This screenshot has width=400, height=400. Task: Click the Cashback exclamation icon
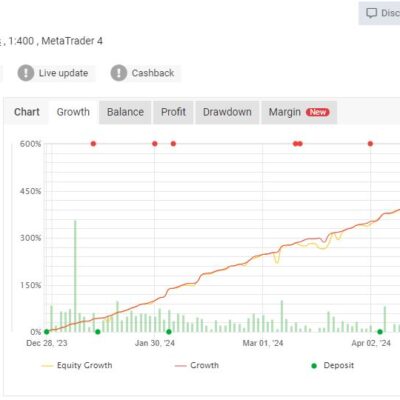click(119, 73)
